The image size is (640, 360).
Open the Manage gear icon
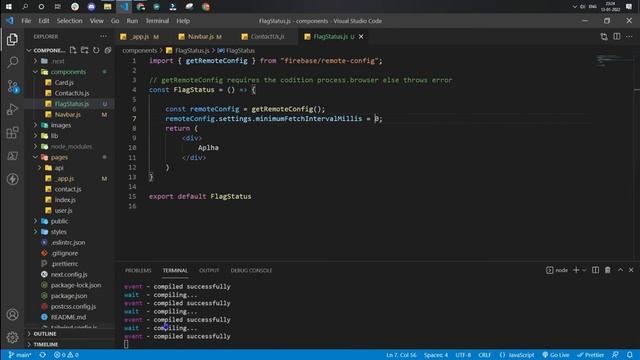pyautogui.click(x=12, y=337)
